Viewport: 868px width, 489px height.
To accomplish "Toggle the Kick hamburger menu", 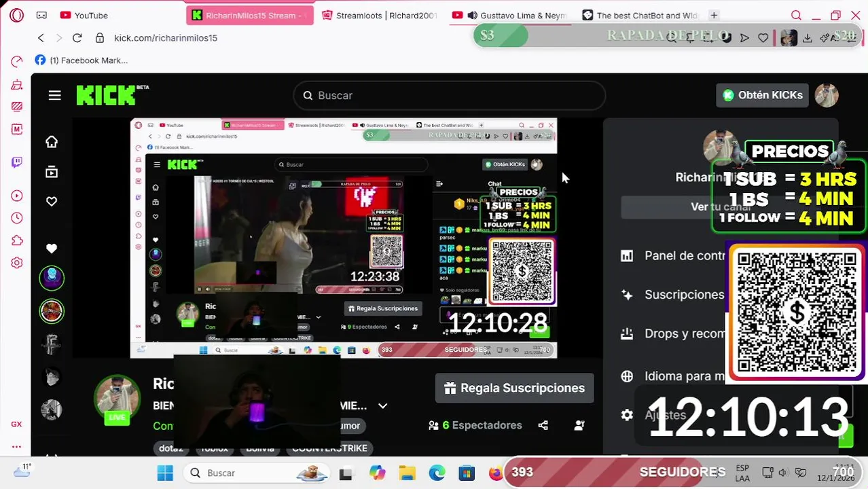I will 55,96.
